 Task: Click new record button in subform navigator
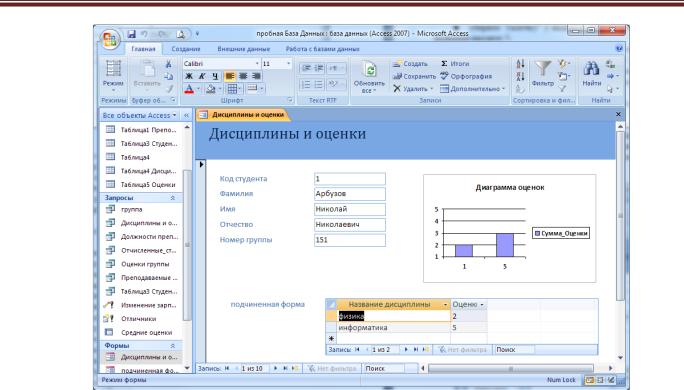pyautogui.click(x=426, y=349)
